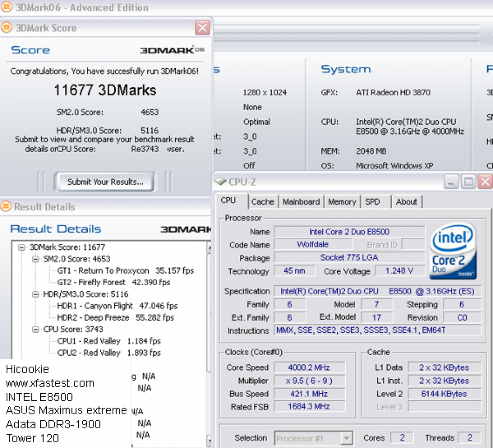
Task: Click the Ext. Model value 17
Action: [x=377, y=318]
